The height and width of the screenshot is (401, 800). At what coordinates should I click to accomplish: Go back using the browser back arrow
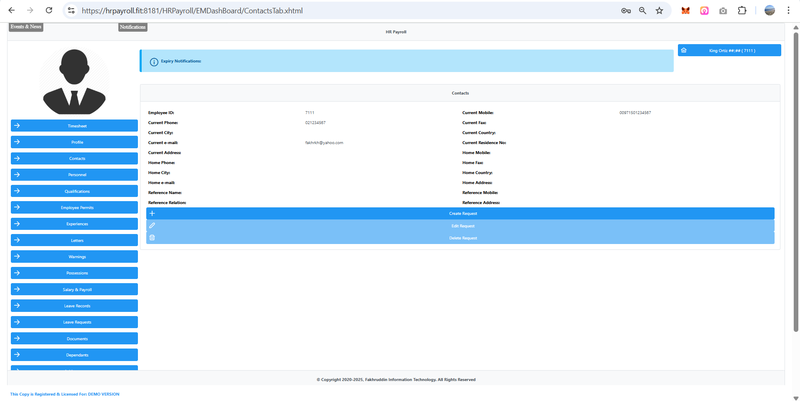tap(12, 10)
